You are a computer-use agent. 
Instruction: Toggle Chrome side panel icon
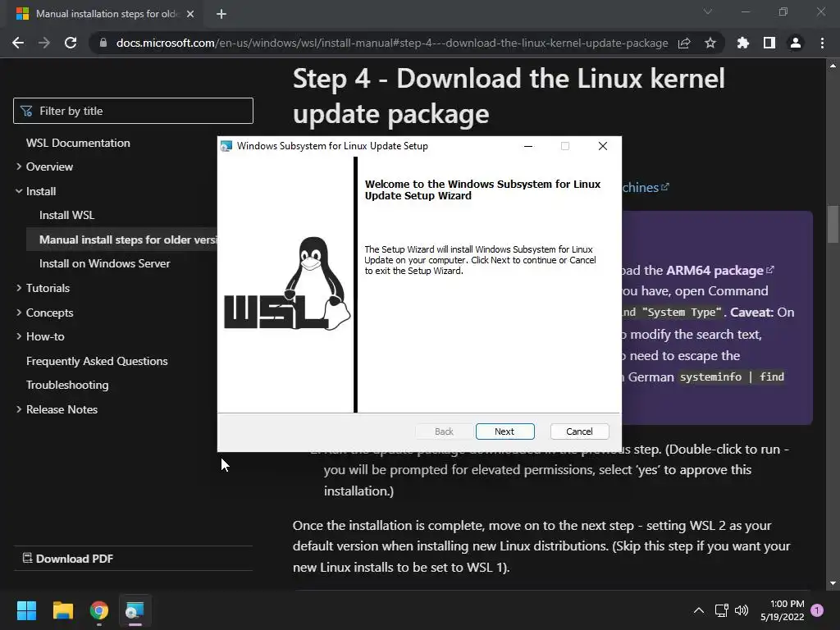coord(769,43)
